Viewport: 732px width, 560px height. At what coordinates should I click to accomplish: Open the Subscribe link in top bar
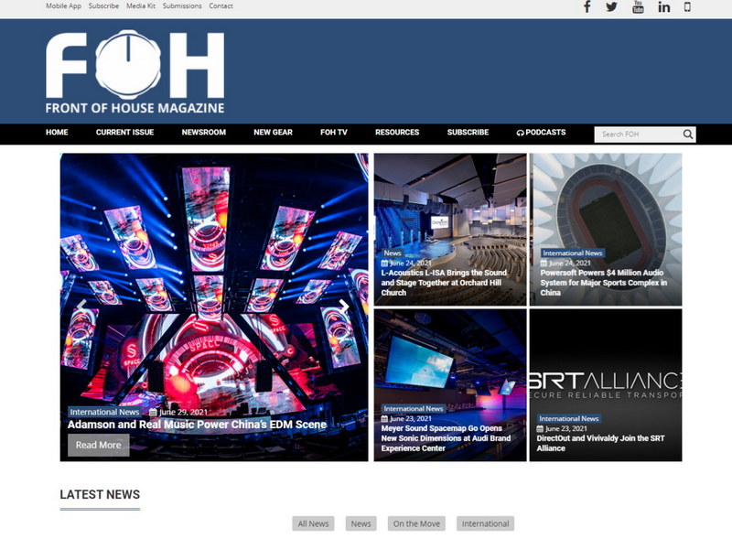coord(103,6)
